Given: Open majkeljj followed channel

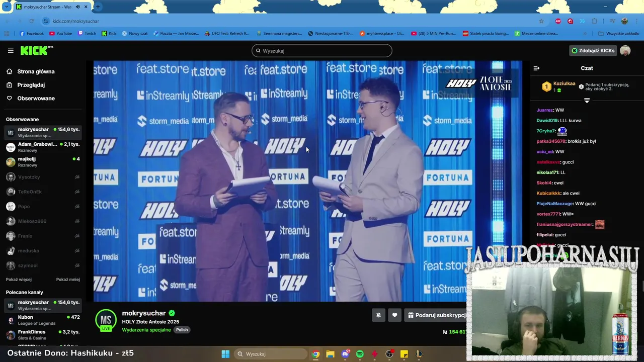Looking at the screenshot, I should coord(43,161).
